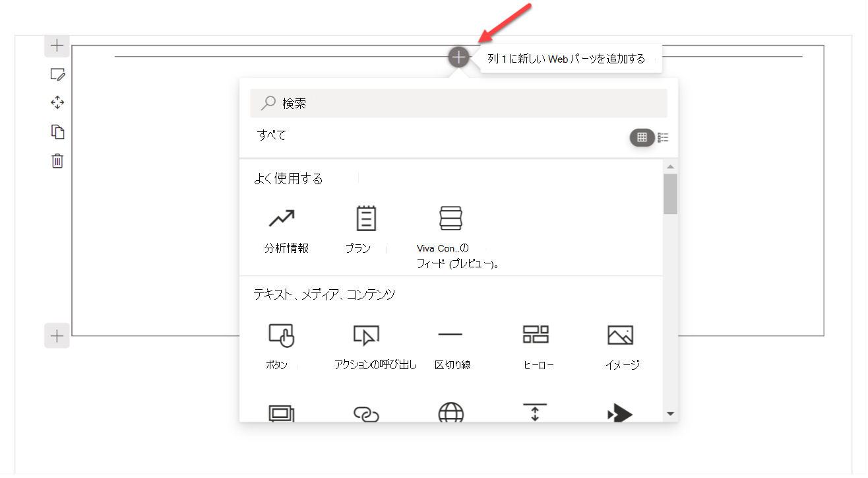This screenshot has height=478, width=868.
Task: Duplicate the section with the copy icon
Action: 57,132
